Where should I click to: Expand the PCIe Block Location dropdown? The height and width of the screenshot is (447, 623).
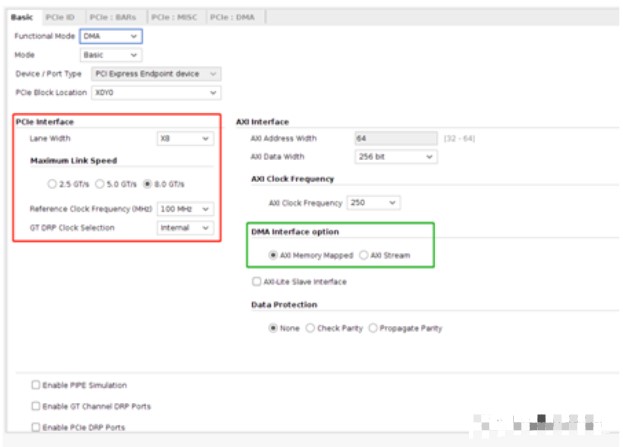(155, 93)
